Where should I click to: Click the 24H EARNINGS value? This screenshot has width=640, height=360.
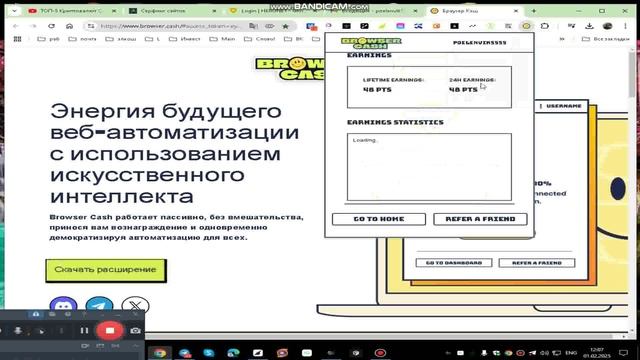click(x=463, y=89)
